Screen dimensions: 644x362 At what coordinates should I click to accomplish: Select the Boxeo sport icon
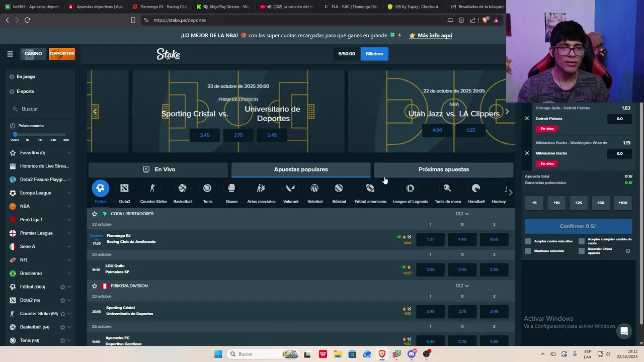point(231,188)
